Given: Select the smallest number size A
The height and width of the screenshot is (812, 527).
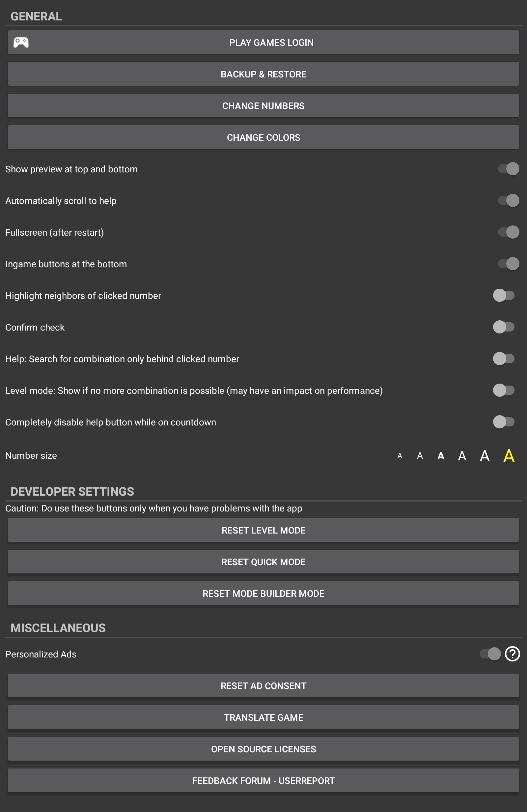Looking at the screenshot, I should 400,456.
